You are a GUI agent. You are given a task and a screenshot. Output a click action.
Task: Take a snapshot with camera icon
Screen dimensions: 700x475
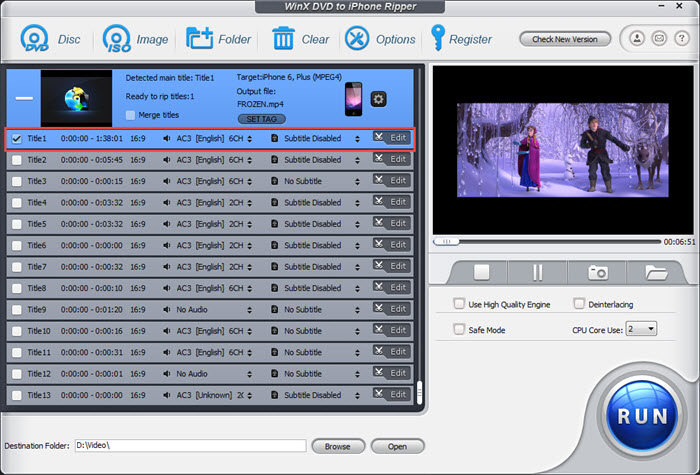pyautogui.click(x=598, y=272)
